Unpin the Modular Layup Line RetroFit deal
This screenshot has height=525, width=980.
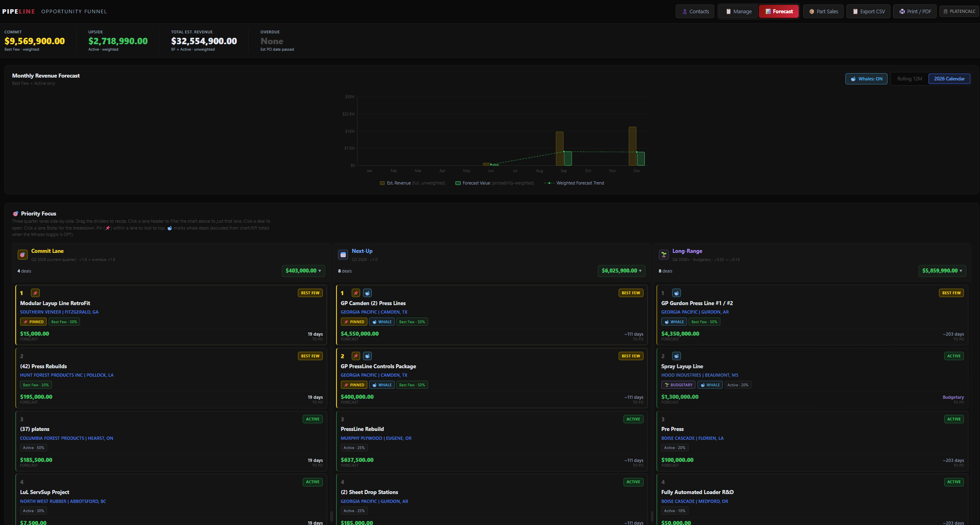click(x=35, y=293)
